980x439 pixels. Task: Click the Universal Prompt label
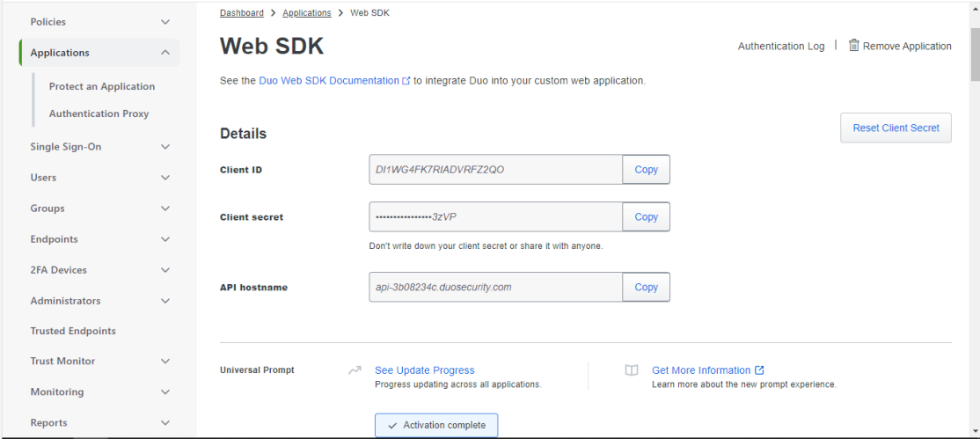[257, 370]
